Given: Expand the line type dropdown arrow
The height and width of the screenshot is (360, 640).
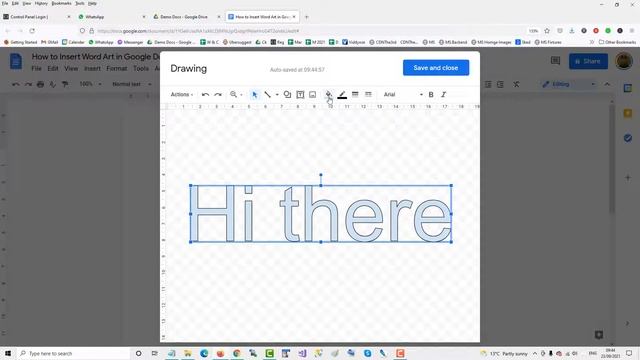Looking at the screenshot, I should click(x=277, y=95).
